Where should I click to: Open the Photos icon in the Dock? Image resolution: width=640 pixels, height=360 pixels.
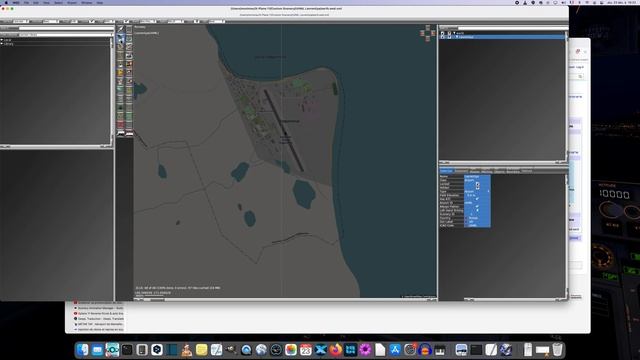pyautogui.click(x=291, y=350)
